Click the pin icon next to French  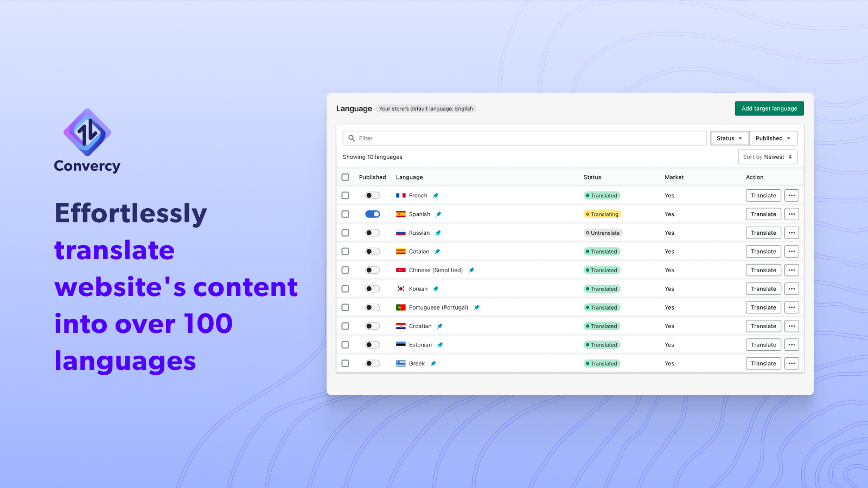pyautogui.click(x=436, y=196)
